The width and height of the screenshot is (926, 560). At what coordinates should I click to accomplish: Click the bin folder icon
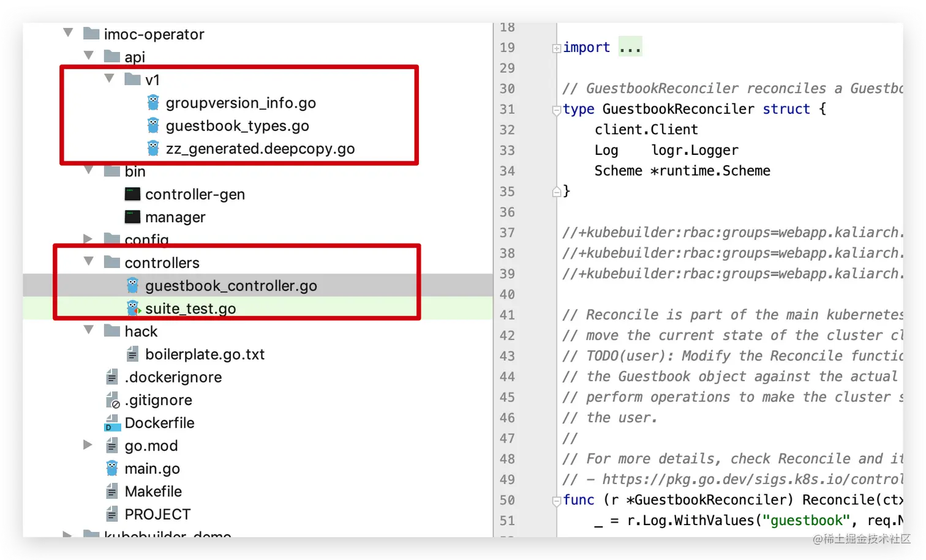112,171
